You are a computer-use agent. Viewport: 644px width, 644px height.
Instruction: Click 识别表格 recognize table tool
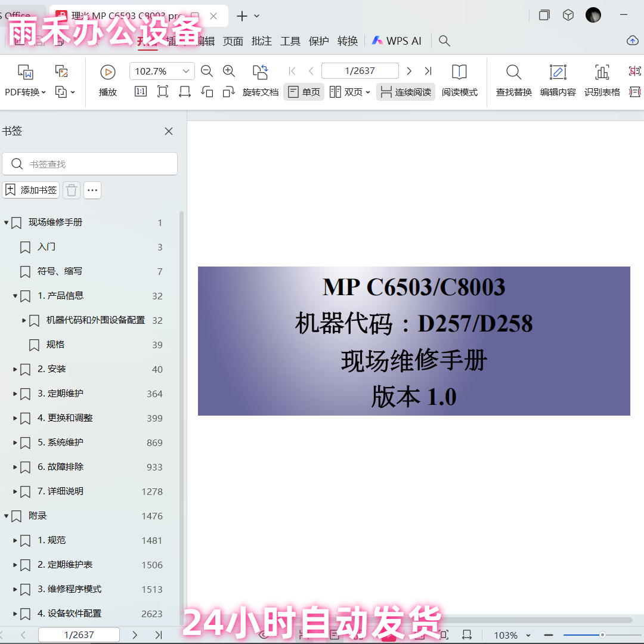tap(602, 81)
